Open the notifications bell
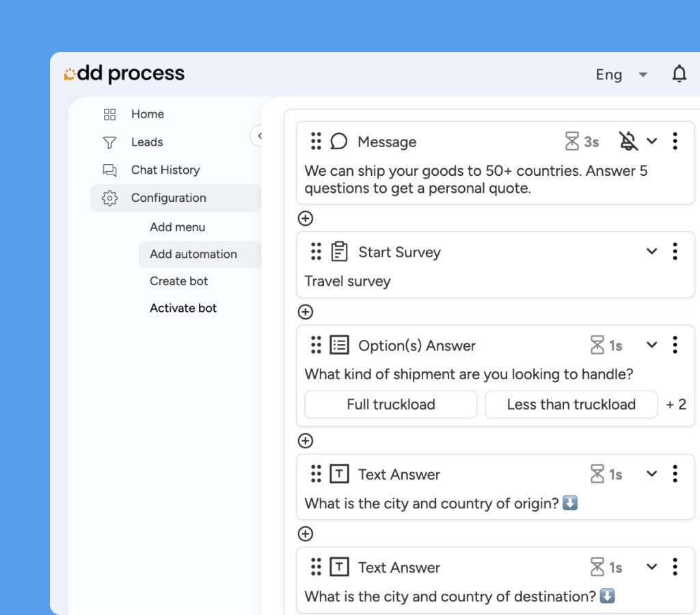This screenshot has height=615, width=700. click(679, 74)
